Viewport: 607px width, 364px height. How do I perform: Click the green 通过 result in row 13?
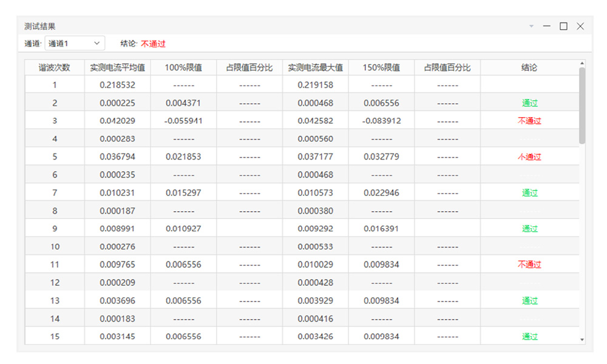pos(529,300)
